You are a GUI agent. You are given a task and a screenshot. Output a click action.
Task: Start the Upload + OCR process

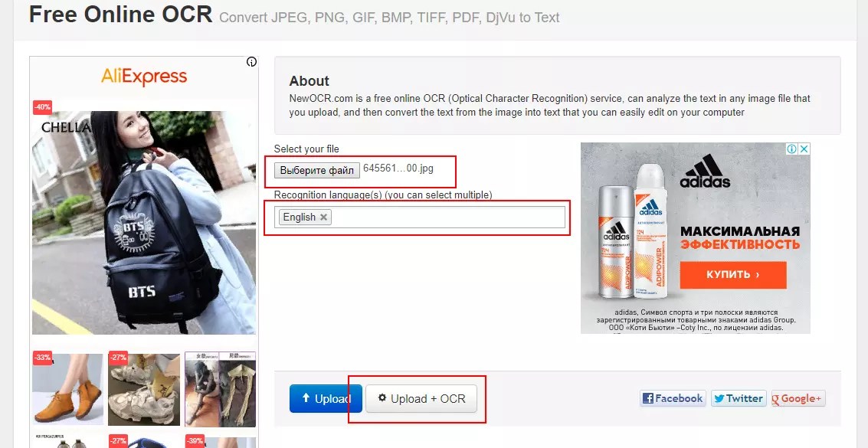(421, 398)
